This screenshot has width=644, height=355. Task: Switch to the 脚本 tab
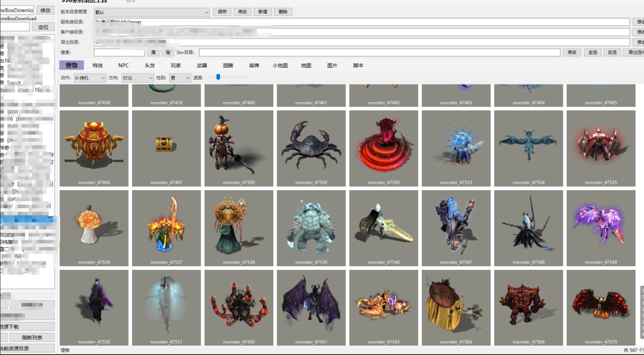coord(358,65)
